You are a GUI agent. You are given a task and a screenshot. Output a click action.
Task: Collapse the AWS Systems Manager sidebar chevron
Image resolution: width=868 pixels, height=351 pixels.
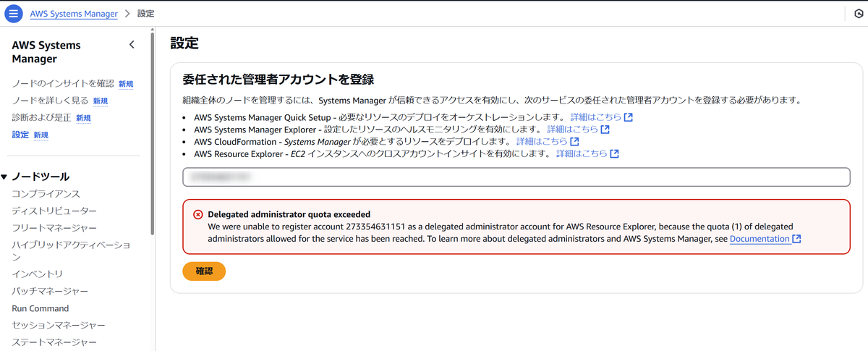(x=132, y=45)
